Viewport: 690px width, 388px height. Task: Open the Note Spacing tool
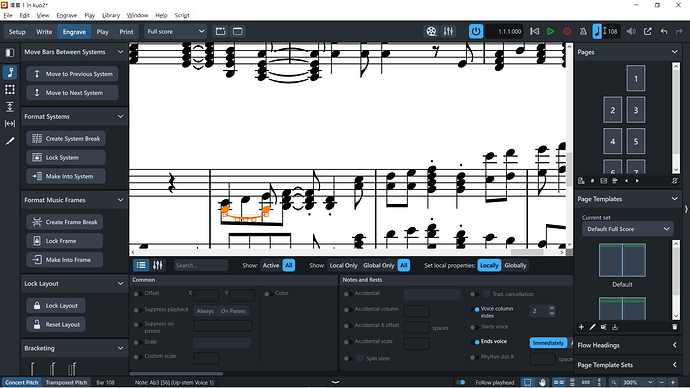(x=10, y=124)
